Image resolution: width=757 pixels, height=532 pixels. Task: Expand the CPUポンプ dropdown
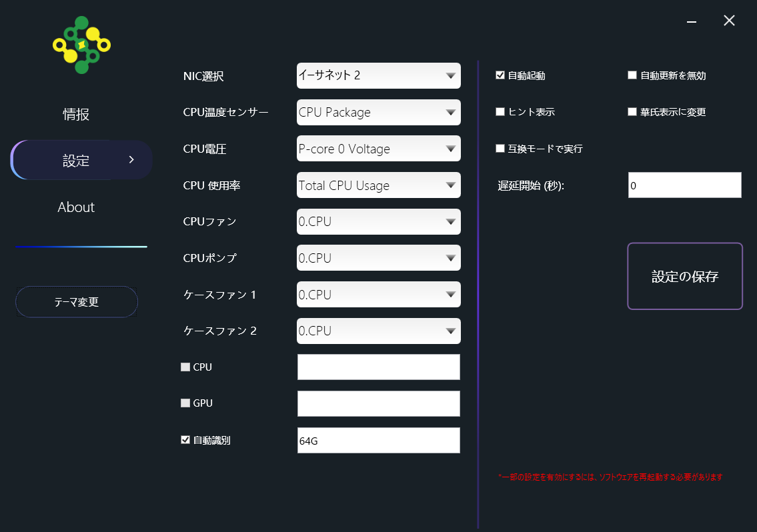pos(378,258)
